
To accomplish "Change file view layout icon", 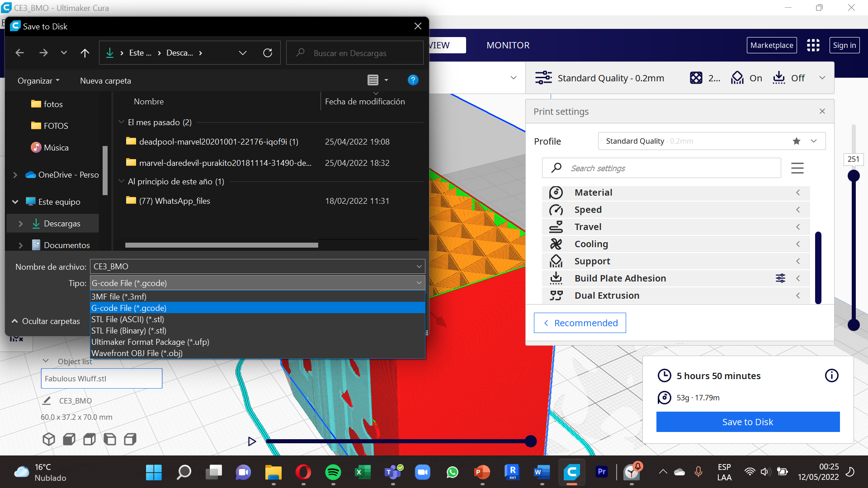I will (373, 80).
